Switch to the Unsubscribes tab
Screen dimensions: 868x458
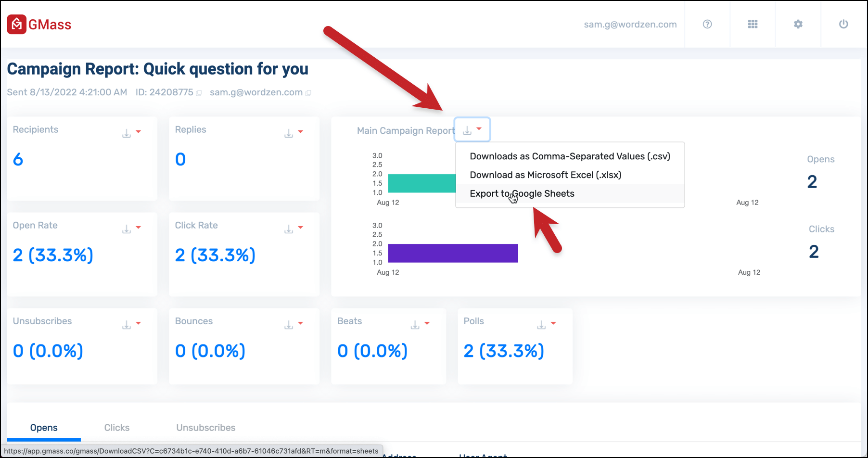(206, 428)
